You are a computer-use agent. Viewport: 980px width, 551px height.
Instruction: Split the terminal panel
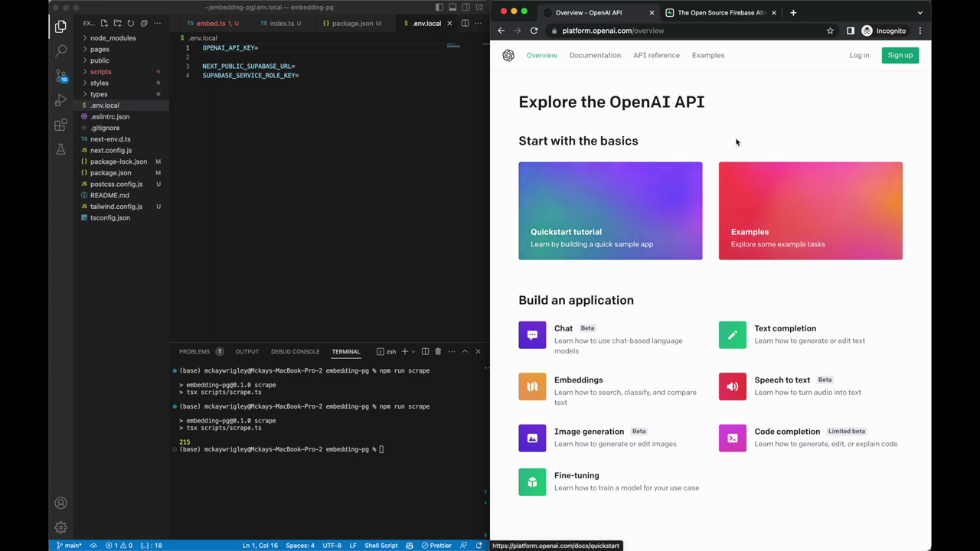[x=425, y=351]
